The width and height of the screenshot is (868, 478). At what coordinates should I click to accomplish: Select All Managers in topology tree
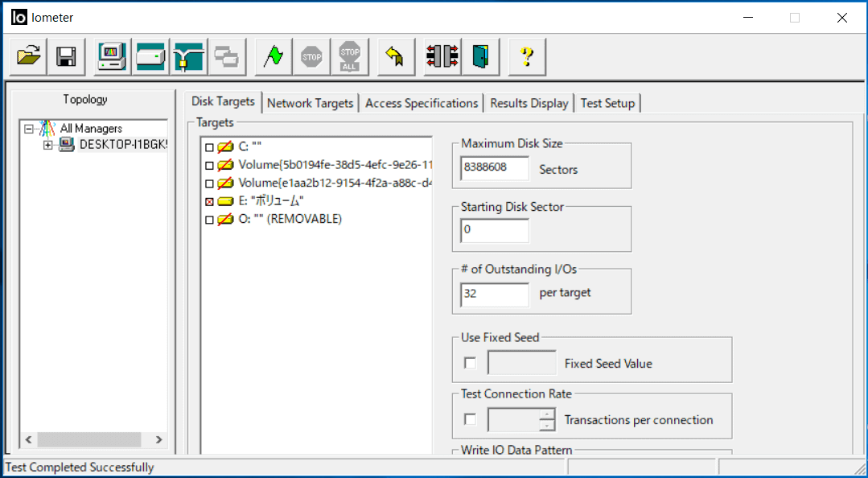(x=91, y=129)
